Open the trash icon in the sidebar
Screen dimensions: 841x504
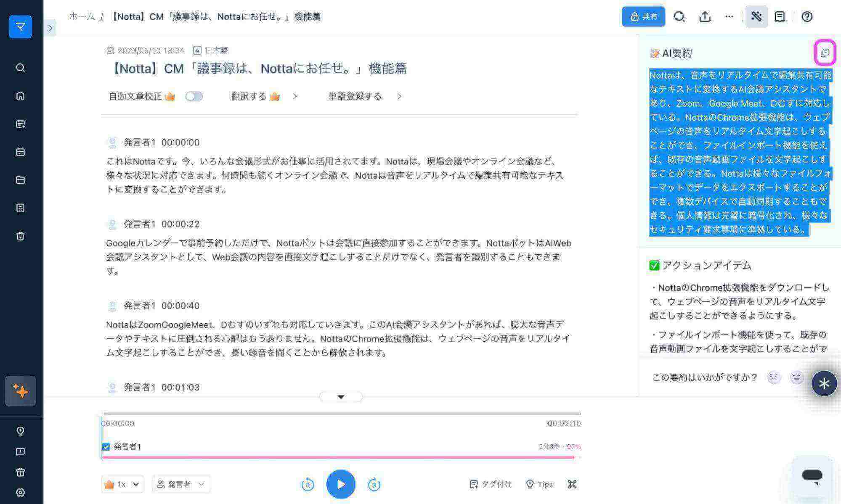pos(20,236)
